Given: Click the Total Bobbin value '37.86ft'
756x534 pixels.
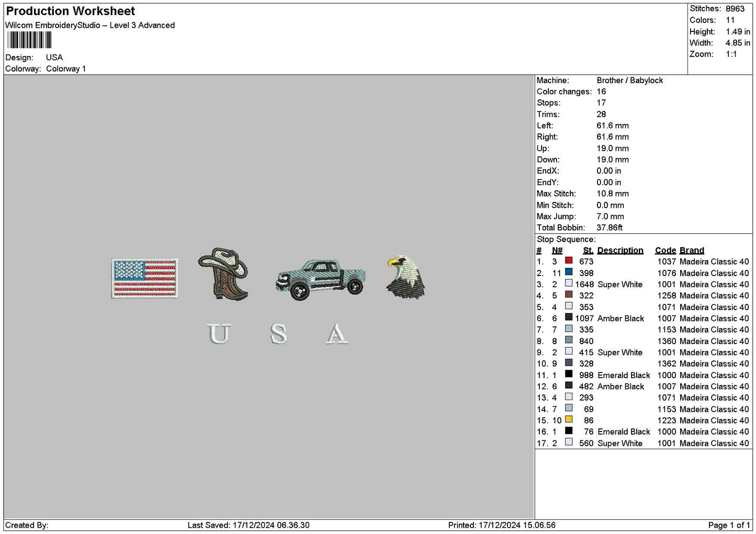Looking at the screenshot, I should (x=610, y=228).
